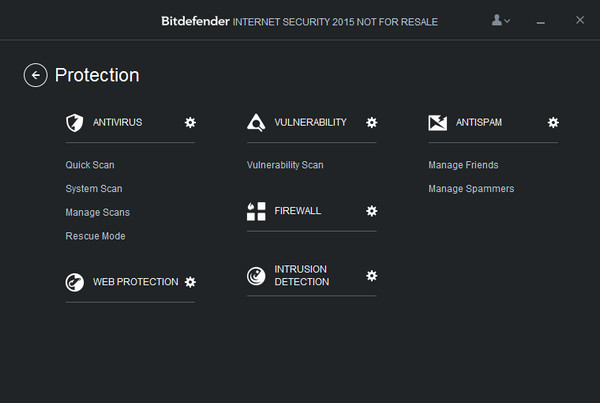
Task: Open Antivirus settings gear
Action: pyautogui.click(x=190, y=122)
